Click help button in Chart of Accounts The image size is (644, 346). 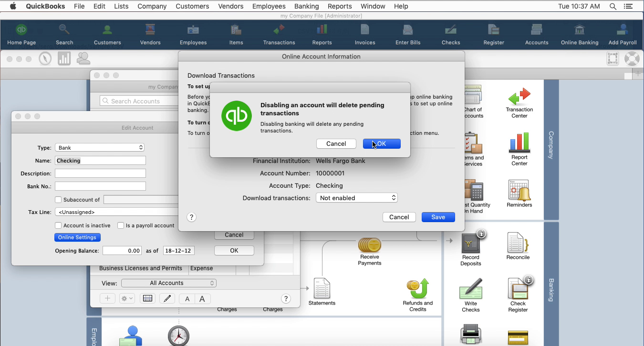click(x=286, y=299)
